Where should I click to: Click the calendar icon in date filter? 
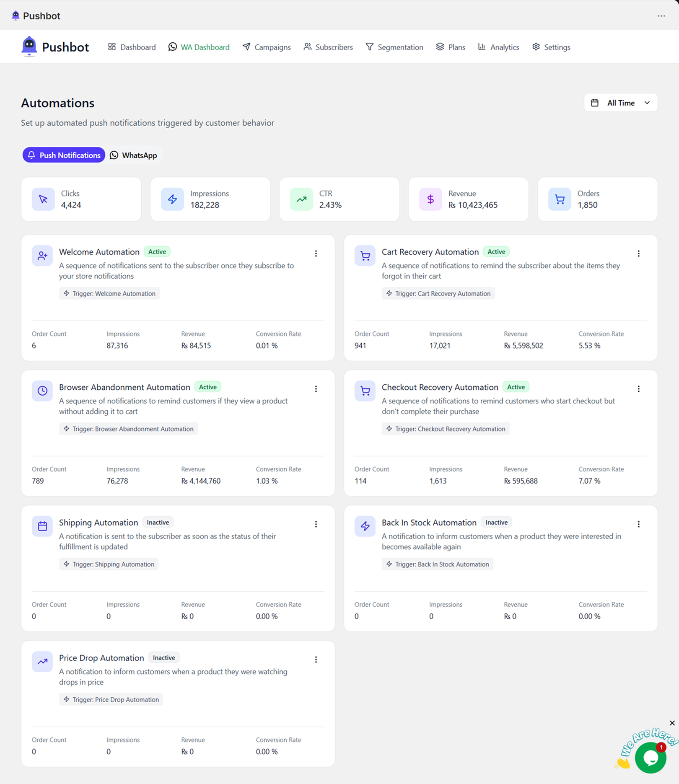pos(595,103)
